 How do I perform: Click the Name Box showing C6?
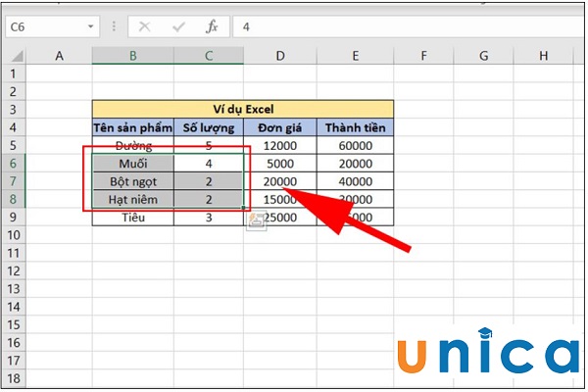coord(53,26)
